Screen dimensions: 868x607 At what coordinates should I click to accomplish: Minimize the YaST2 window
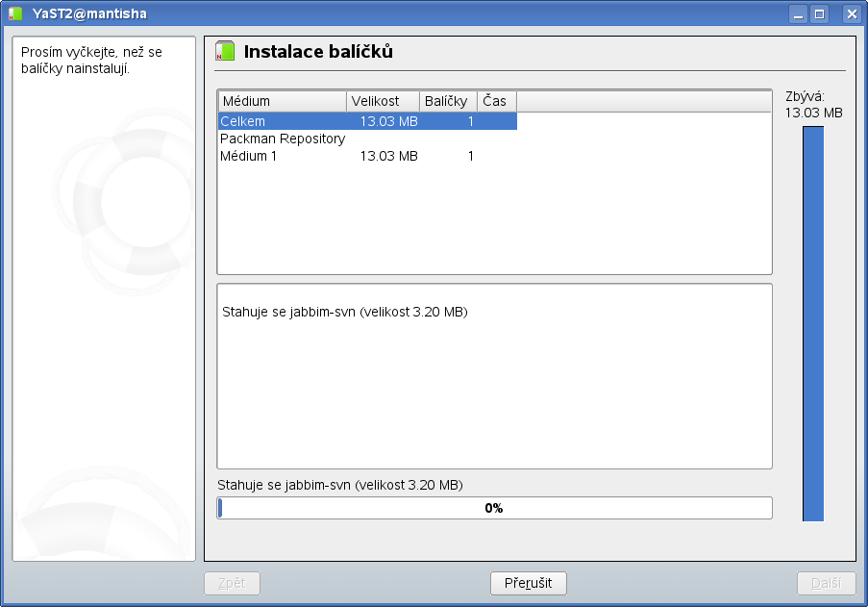(x=798, y=13)
